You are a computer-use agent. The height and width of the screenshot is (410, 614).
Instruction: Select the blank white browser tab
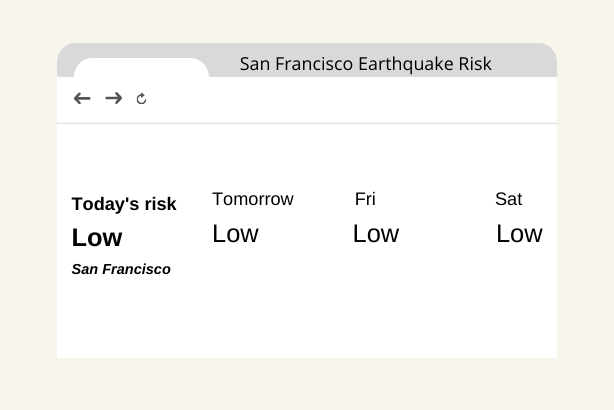click(141, 67)
